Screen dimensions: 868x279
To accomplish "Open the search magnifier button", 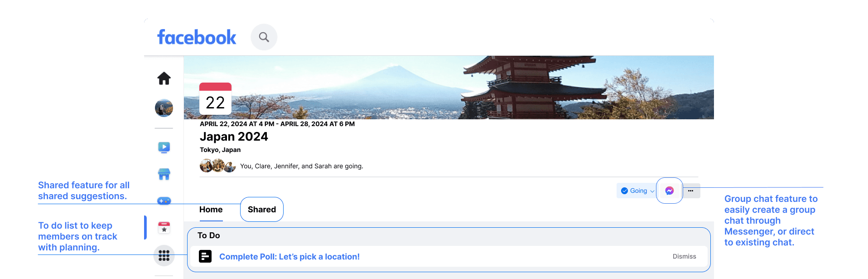I will pyautogui.click(x=264, y=37).
